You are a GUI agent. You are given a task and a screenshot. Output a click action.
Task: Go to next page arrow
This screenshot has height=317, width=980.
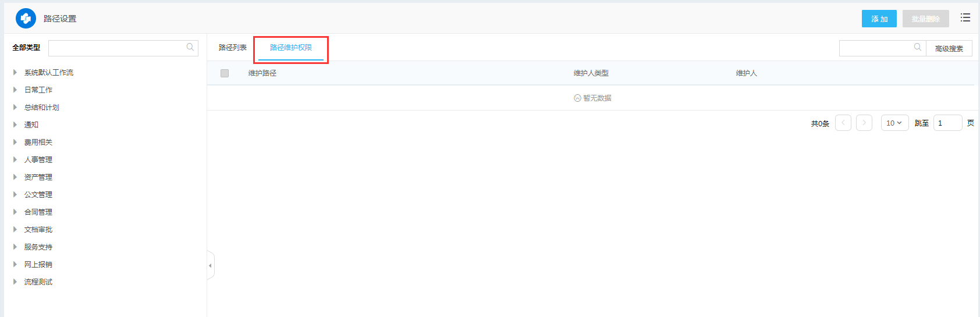coord(864,123)
